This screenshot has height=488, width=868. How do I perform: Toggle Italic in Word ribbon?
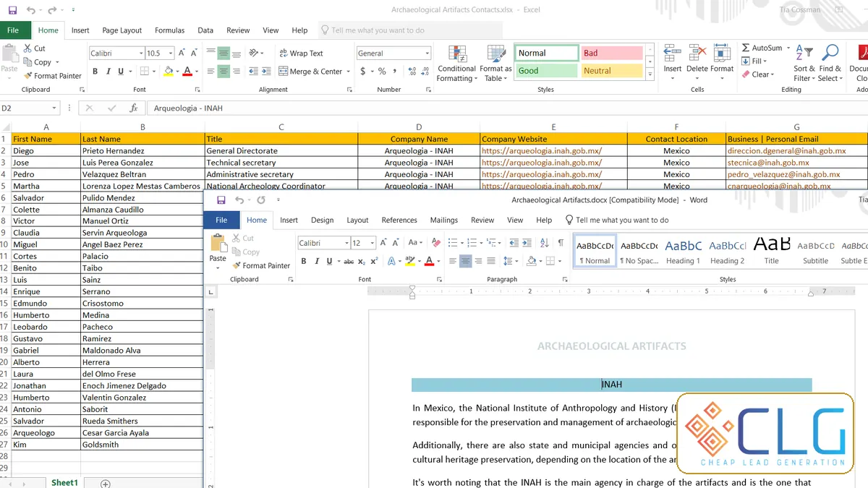316,261
